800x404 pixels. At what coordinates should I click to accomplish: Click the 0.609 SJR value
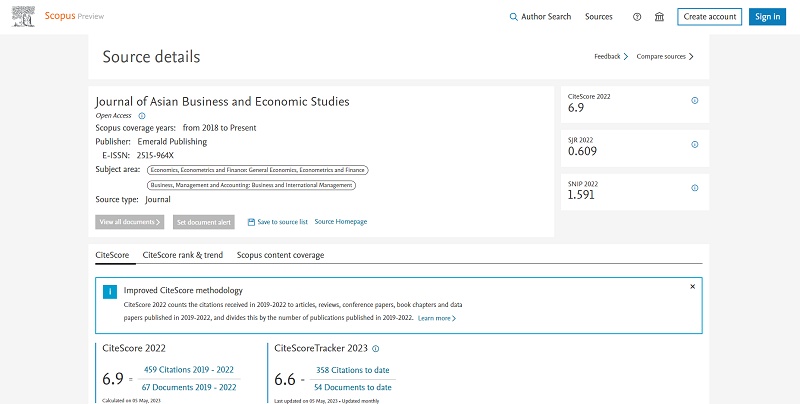click(x=582, y=151)
